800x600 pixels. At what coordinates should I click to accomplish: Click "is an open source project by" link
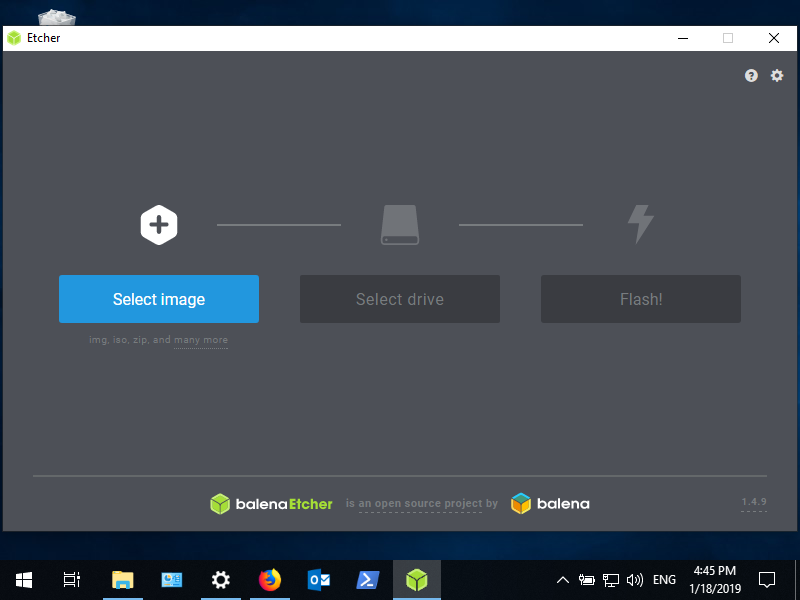428,504
